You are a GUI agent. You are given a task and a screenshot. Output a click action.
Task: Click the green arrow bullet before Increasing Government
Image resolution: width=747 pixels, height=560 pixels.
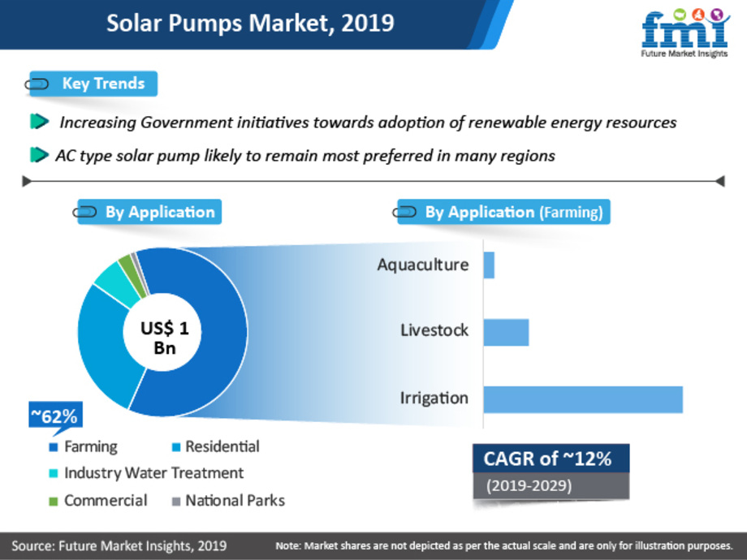point(38,122)
